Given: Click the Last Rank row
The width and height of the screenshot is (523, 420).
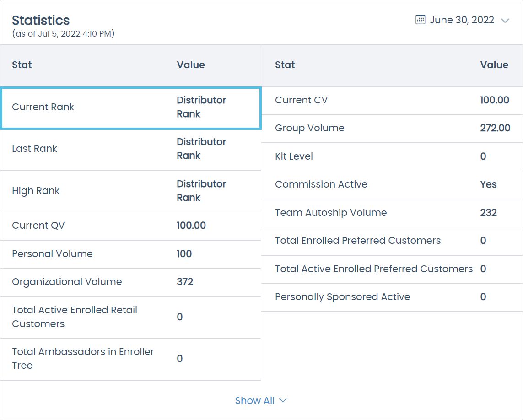Looking at the screenshot, I should (130, 149).
